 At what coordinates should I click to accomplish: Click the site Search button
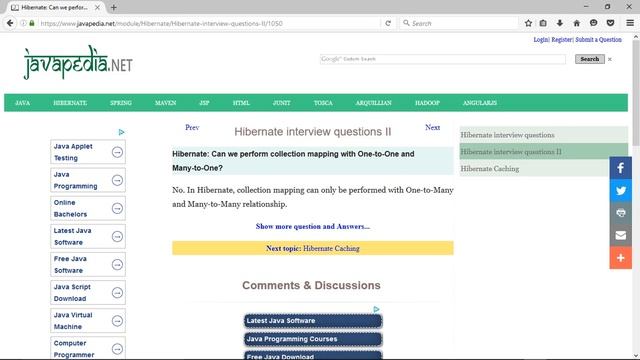pyautogui.click(x=590, y=59)
